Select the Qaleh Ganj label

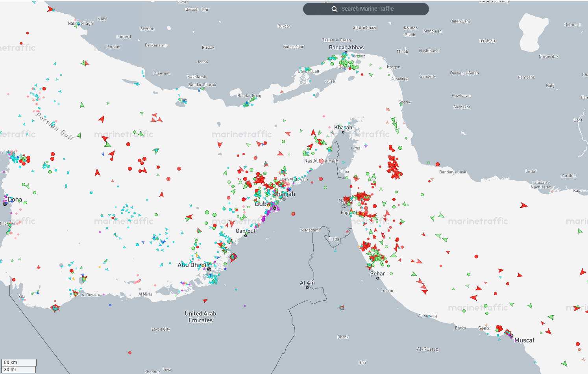coord(460,21)
